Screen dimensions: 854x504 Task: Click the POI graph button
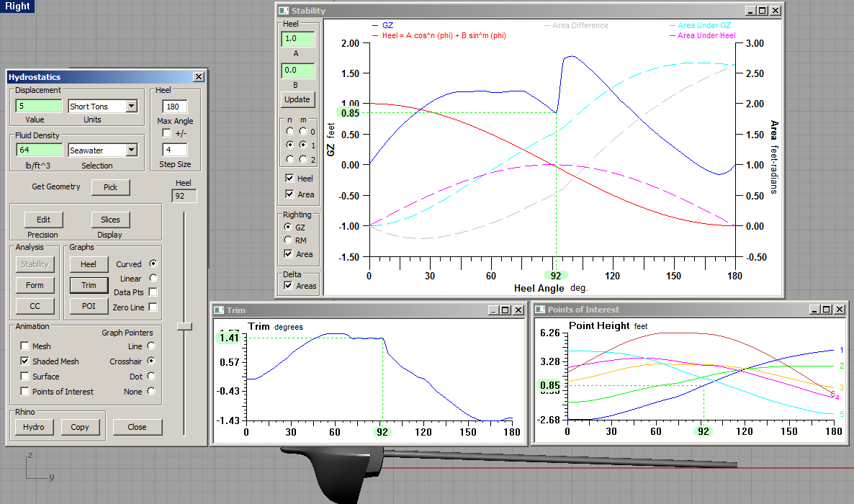[89, 306]
